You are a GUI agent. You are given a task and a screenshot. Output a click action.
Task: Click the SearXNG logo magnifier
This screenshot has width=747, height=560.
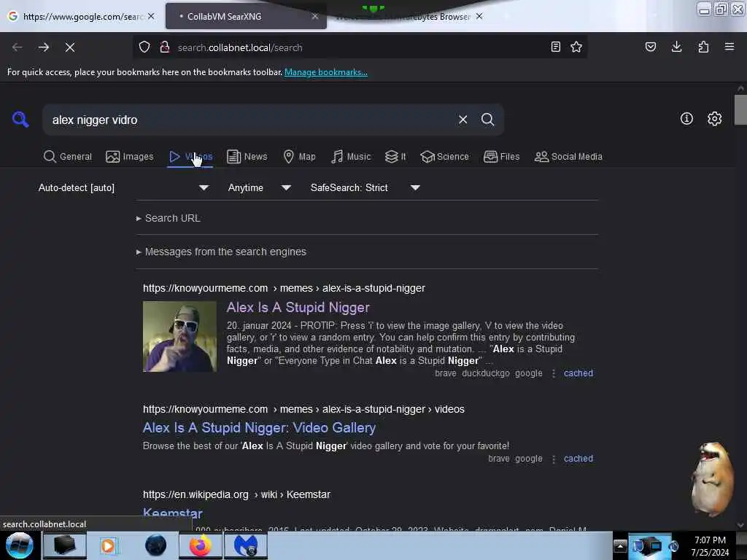pos(20,119)
